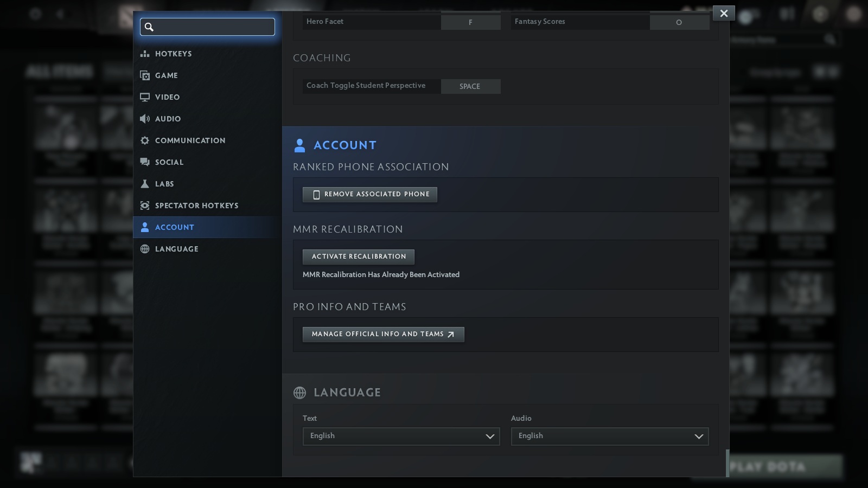
Task: Close the settings window
Action: [x=724, y=14]
